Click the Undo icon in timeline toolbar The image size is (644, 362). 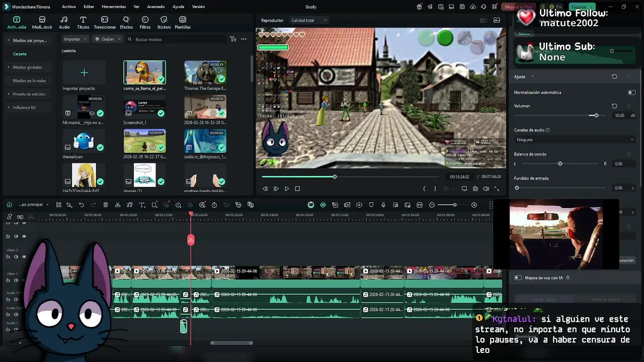pyautogui.click(x=82, y=205)
